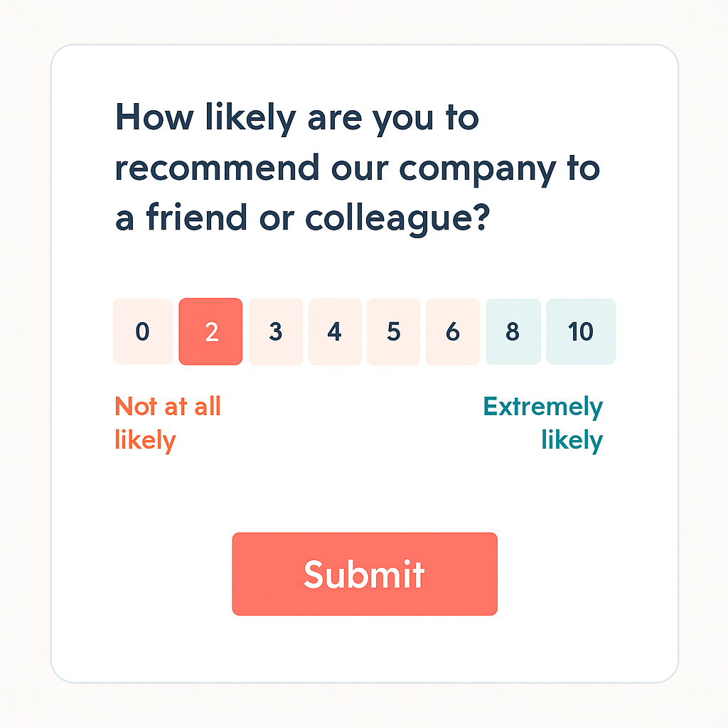The height and width of the screenshot is (728, 728).
Task: Click the 'a friend or colleague?' heading line
Action: pyautogui.click(x=302, y=219)
